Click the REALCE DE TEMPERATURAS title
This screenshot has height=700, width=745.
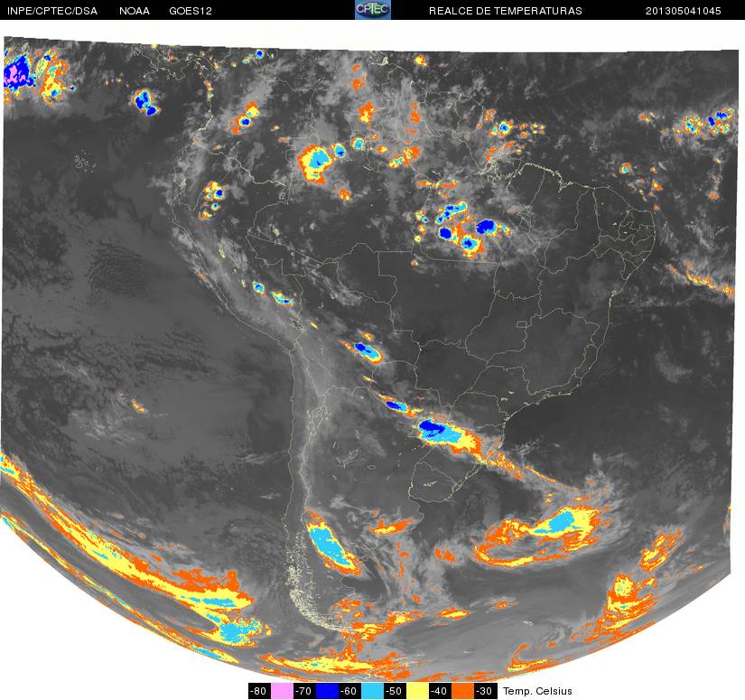point(506,11)
